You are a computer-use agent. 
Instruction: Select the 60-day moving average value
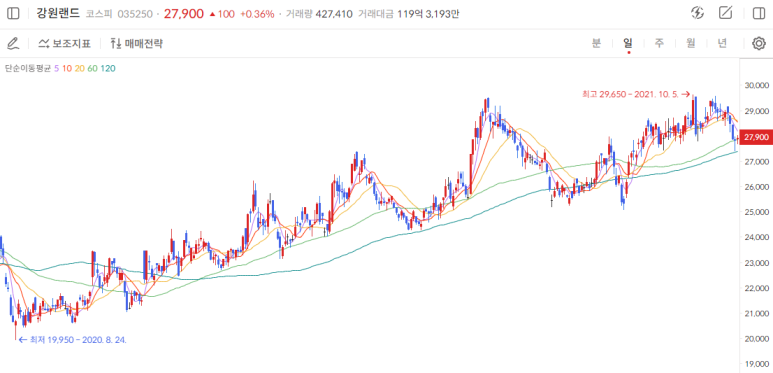(x=92, y=68)
